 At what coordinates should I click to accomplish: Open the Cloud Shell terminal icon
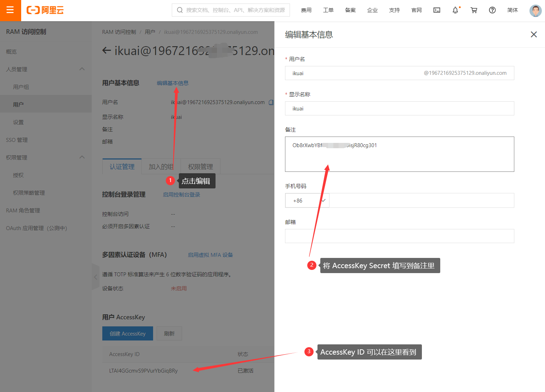click(x=437, y=10)
